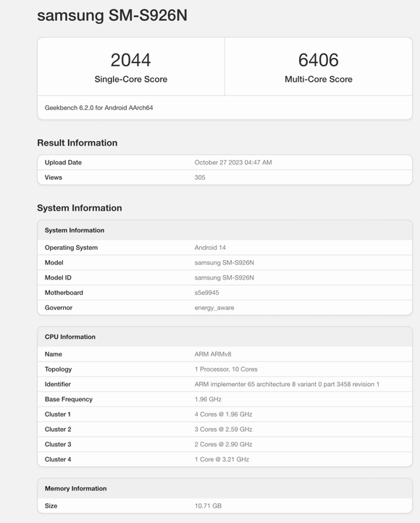
Task: Click the Result Information heading
Action: 77,143
